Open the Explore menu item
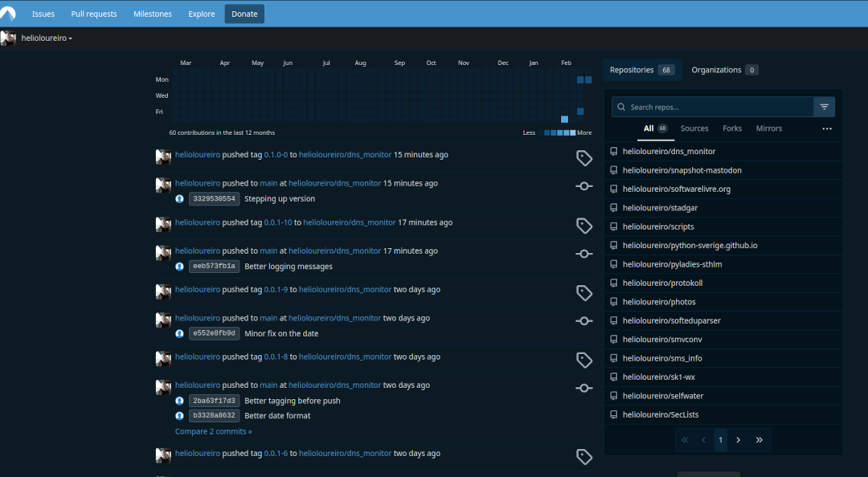Image resolution: width=868 pixels, height=477 pixels. [201, 14]
